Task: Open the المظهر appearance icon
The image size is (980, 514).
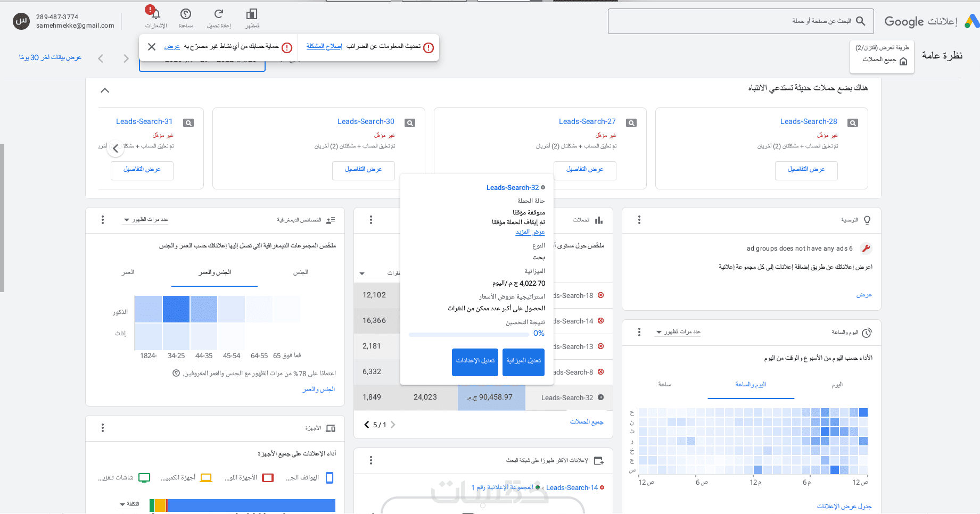Action: [252, 14]
